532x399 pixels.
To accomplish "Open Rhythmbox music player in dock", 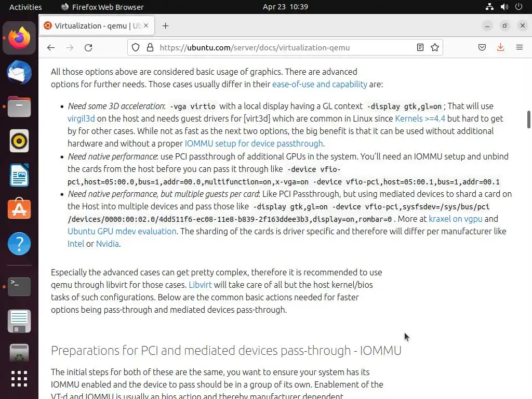I will tap(19, 141).
